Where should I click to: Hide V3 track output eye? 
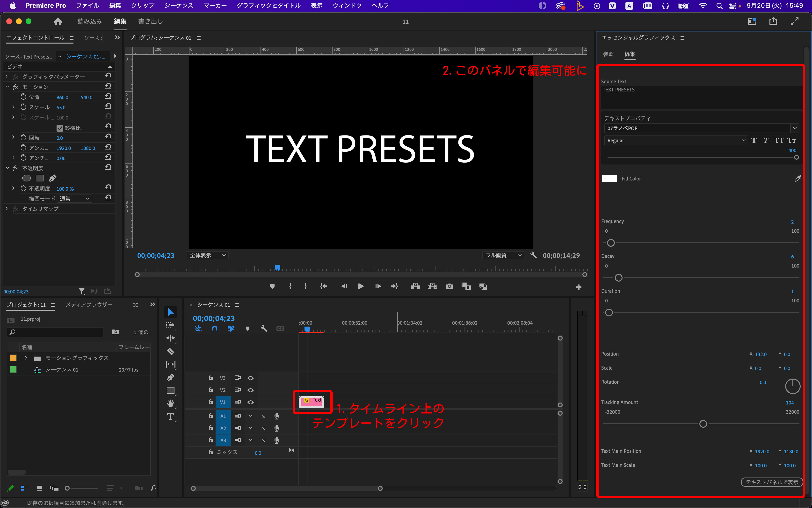click(x=250, y=378)
